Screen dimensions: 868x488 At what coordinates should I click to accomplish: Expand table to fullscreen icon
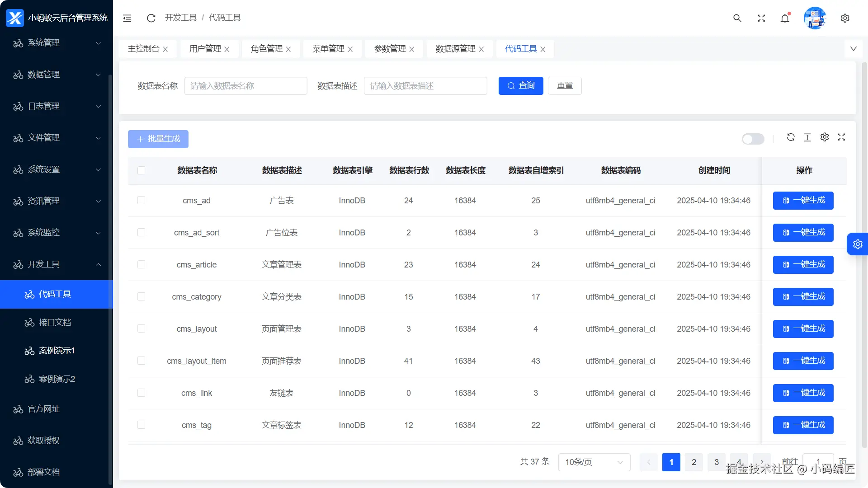pos(841,137)
